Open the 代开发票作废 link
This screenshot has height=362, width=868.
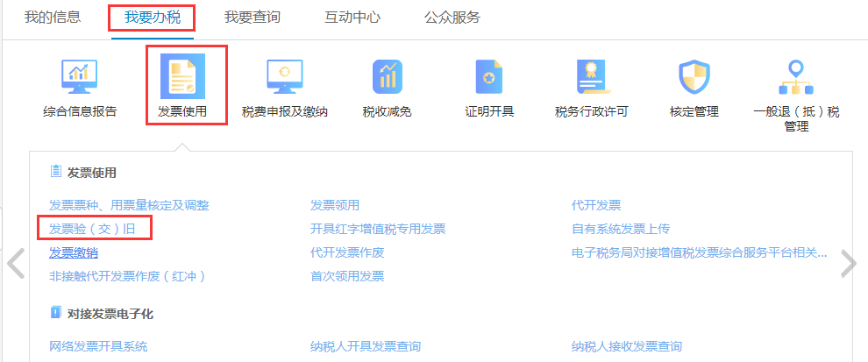click(x=347, y=253)
